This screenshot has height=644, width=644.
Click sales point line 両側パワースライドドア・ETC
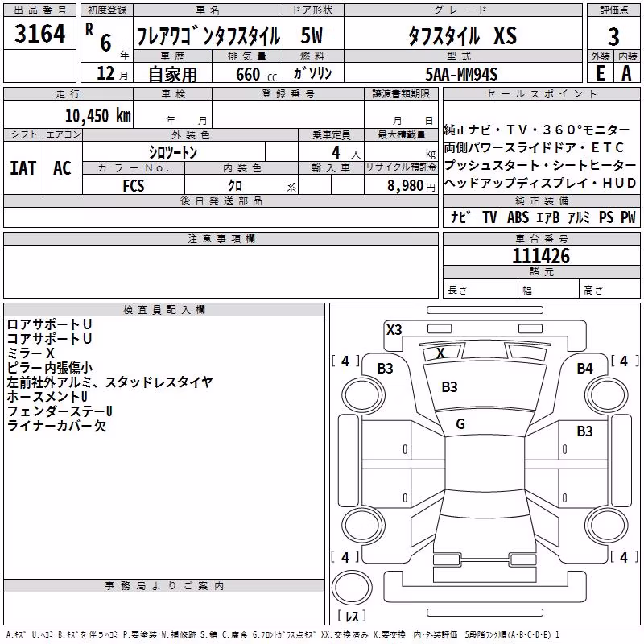[534, 147]
